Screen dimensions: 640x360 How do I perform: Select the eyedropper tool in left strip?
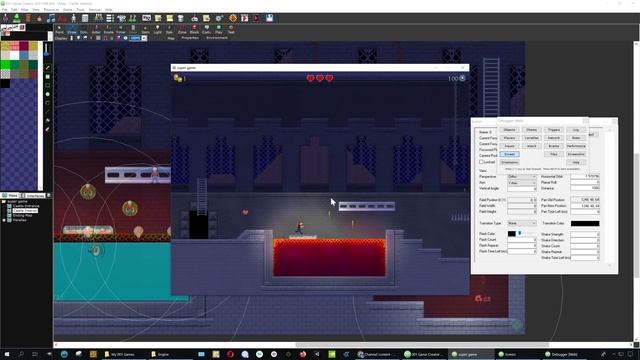coord(48,129)
